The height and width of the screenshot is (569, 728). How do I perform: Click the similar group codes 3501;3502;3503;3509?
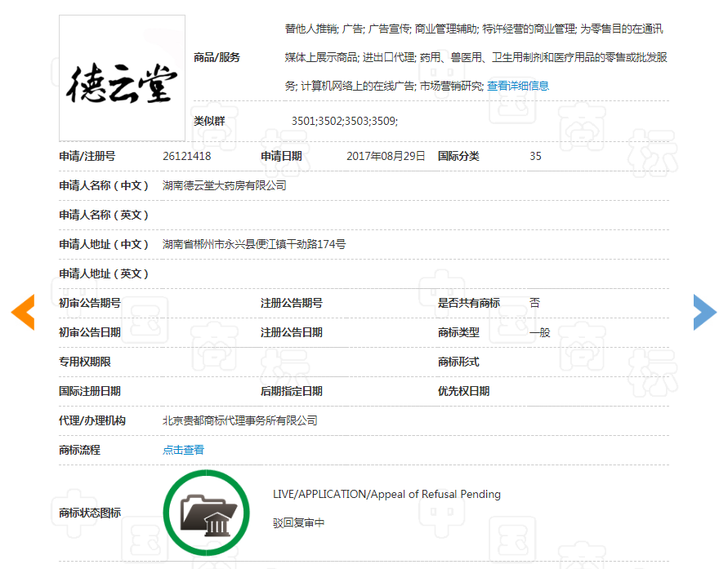click(x=344, y=121)
